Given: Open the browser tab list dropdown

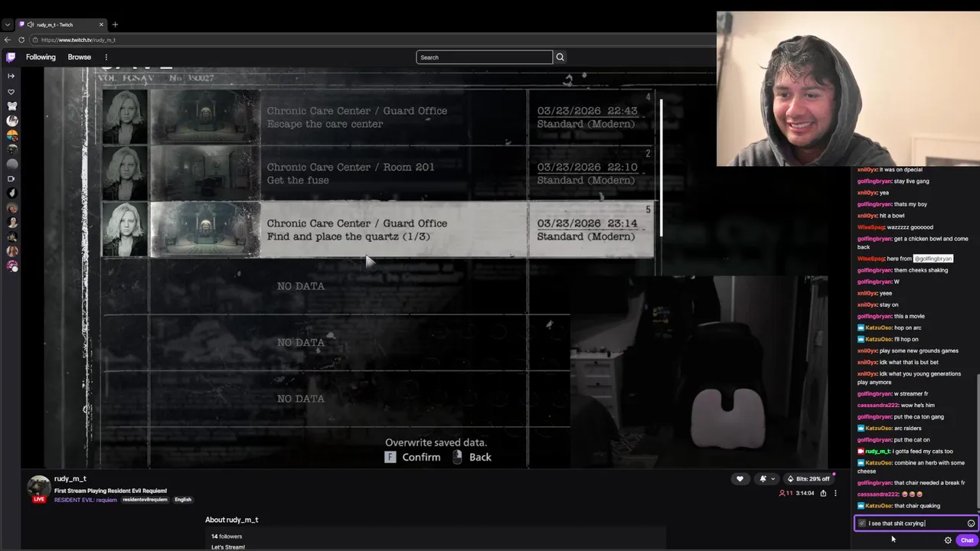Looking at the screenshot, I should tap(8, 24).
